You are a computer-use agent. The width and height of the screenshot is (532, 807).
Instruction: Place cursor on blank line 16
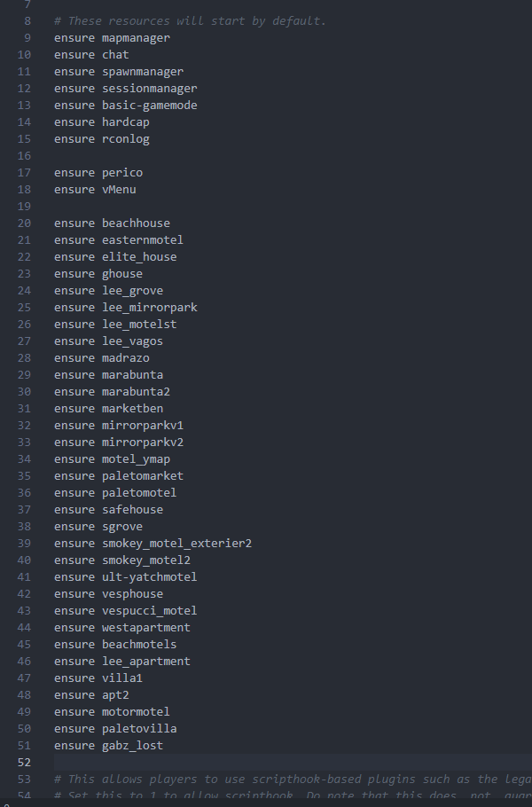click(293, 156)
